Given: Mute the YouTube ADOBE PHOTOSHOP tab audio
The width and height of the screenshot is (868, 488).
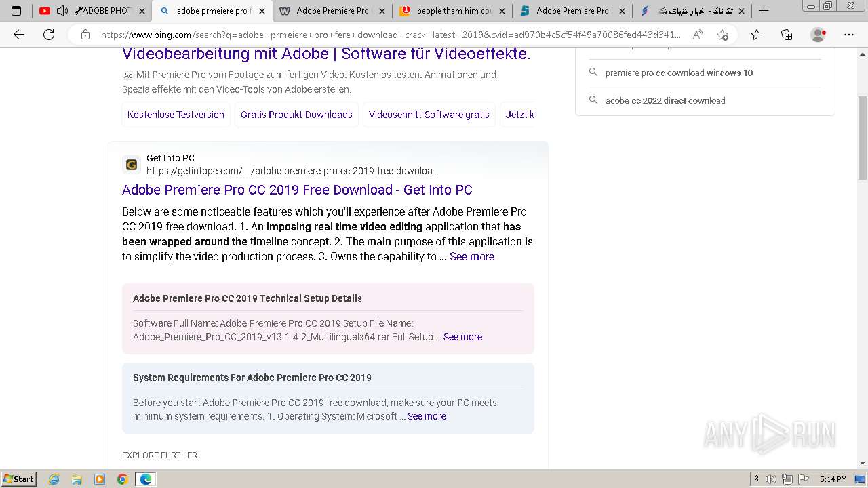Looking at the screenshot, I should point(62,11).
